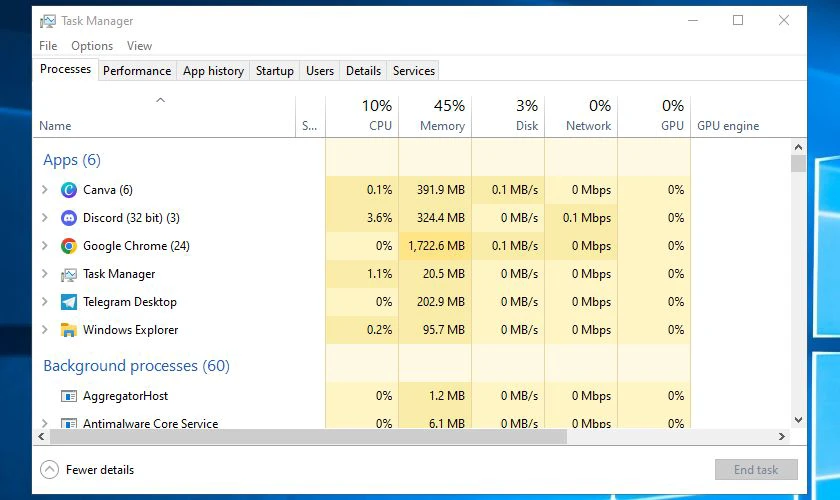Image resolution: width=840 pixels, height=500 pixels.
Task: Maximize the Task Manager window
Action: (738, 20)
